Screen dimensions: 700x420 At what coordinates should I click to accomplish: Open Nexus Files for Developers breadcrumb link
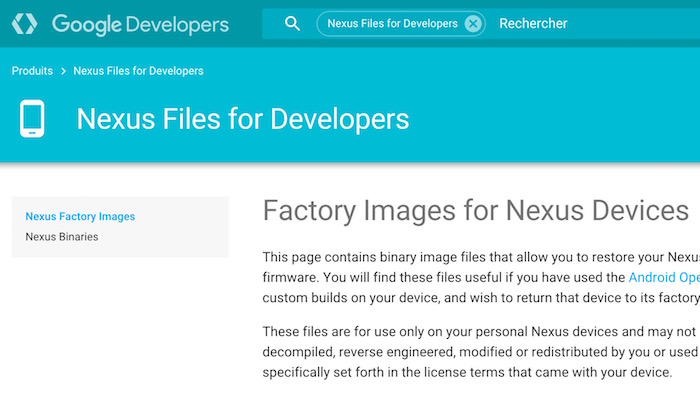point(138,71)
